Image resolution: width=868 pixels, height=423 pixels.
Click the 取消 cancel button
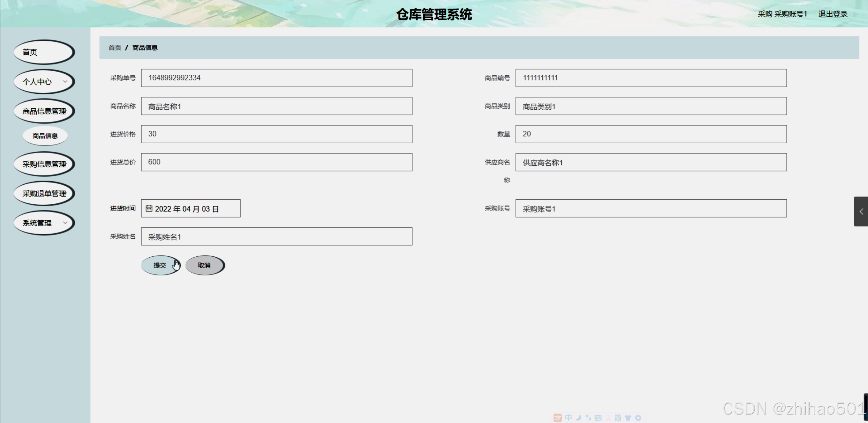pos(205,265)
